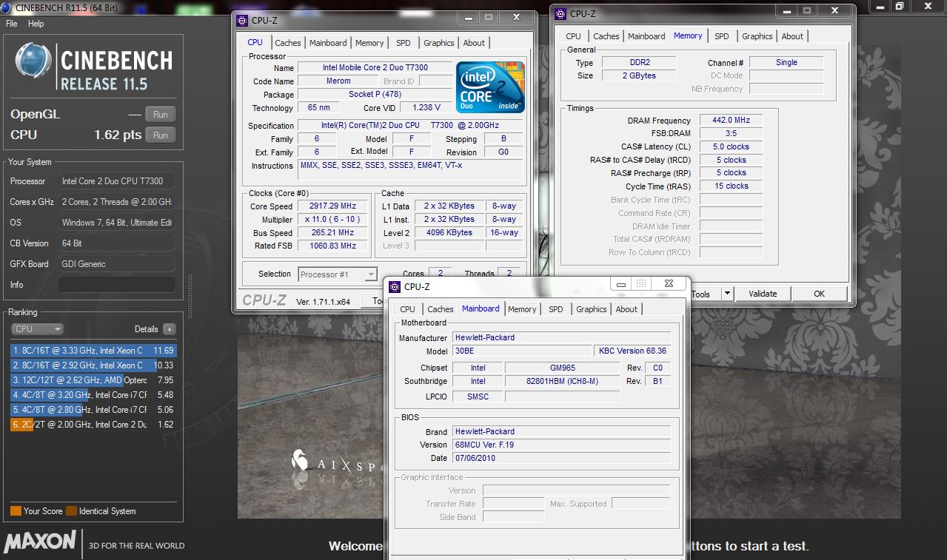
Task: Click the FSB:DRAM value 3:5
Action: pyautogui.click(x=730, y=134)
